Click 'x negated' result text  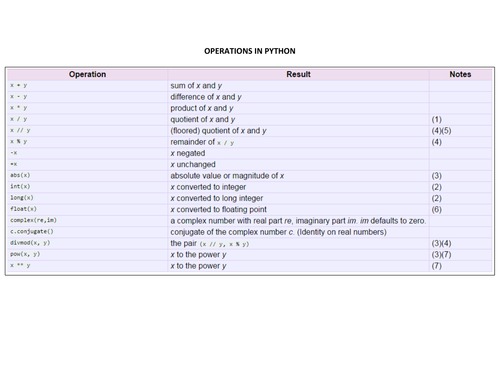click(x=188, y=153)
